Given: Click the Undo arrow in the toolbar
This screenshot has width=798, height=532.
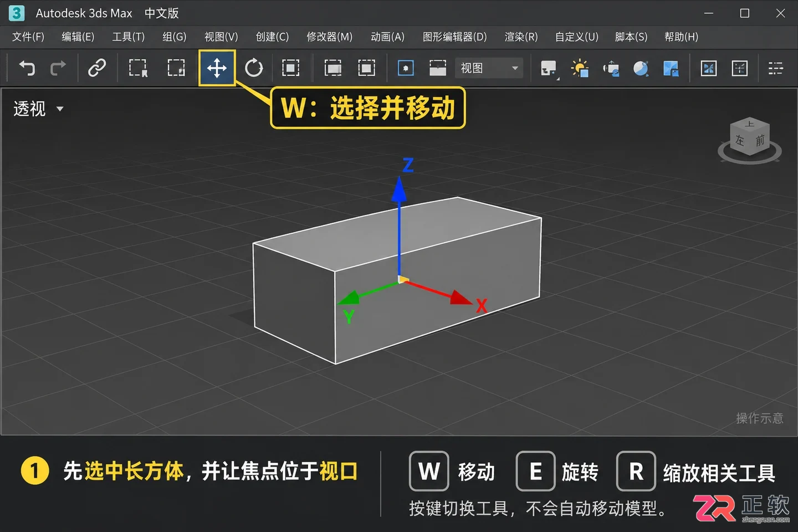Looking at the screenshot, I should [x=27, y=68].
